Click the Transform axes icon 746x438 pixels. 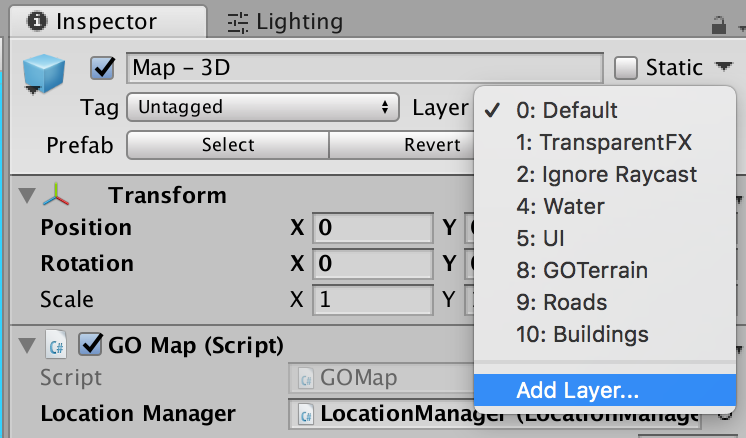[56, 195]
